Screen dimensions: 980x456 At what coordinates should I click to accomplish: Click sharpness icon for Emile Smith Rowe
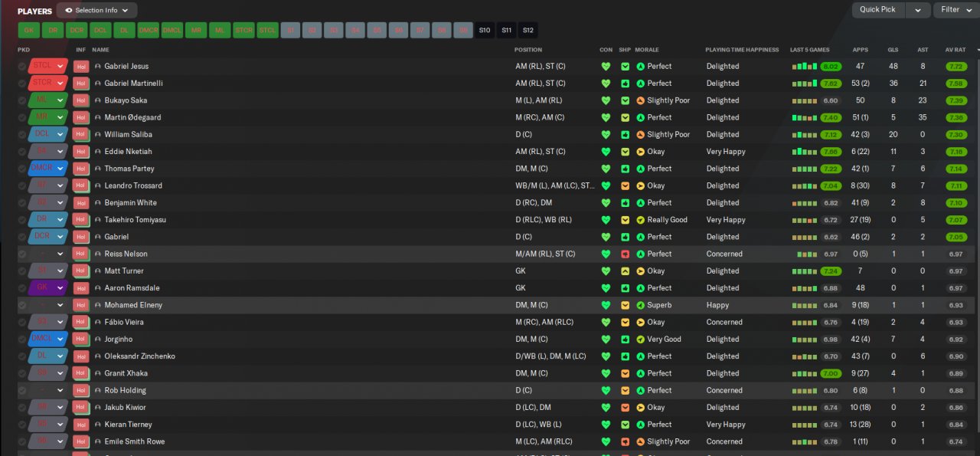625,442
